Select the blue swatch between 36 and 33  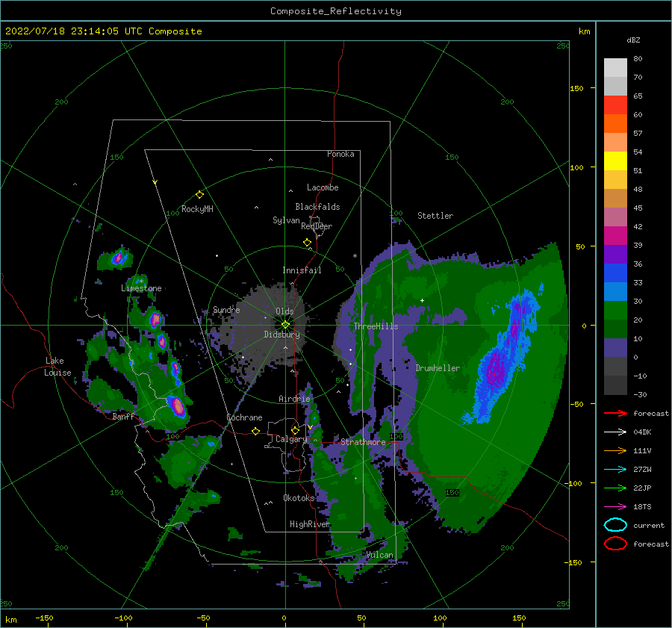(615, 273)
